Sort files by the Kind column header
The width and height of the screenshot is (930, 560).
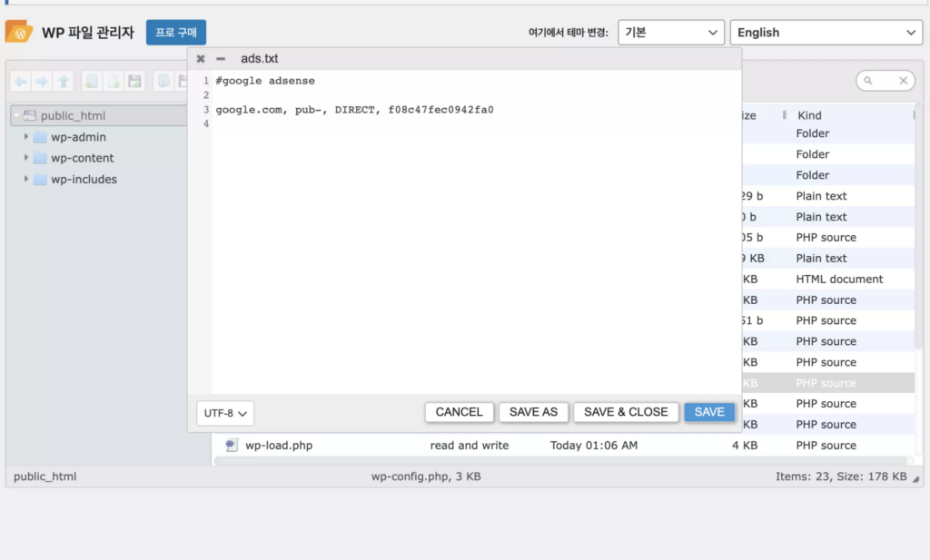809,115
